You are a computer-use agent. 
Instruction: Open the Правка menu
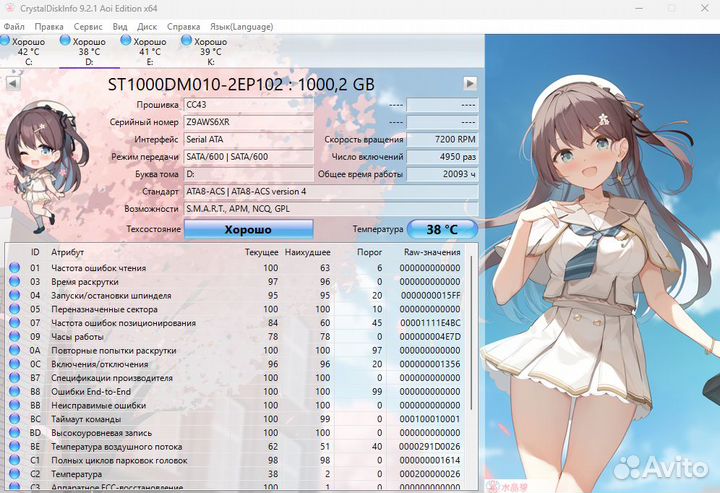tap(49, 27)
